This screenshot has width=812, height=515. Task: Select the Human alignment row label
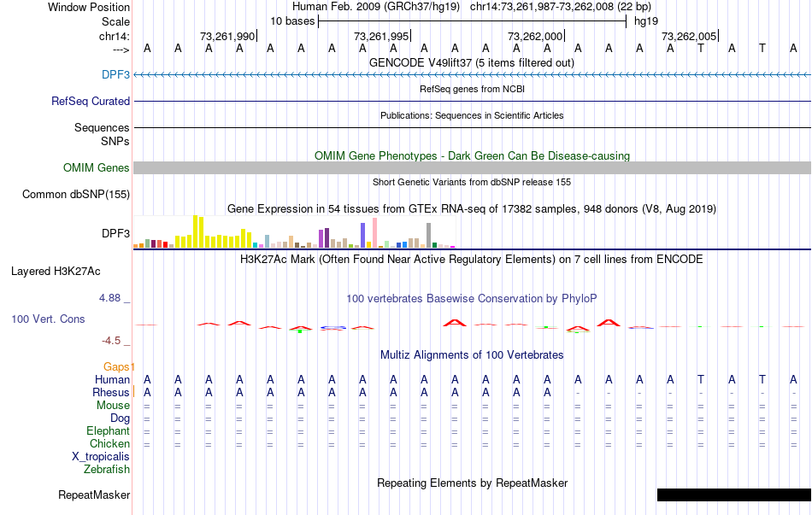[x=112, y=379]
